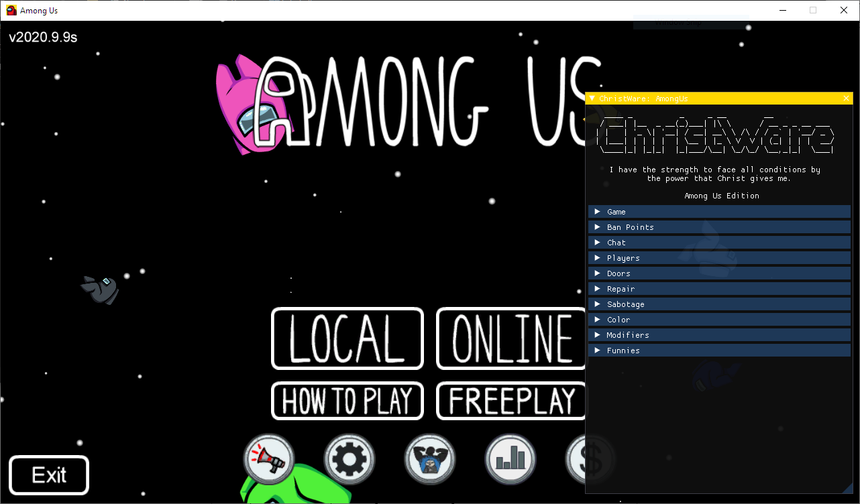This screenshot has width=860, height=504.
Task: Expand the Chat section
Action: (719, 243)
